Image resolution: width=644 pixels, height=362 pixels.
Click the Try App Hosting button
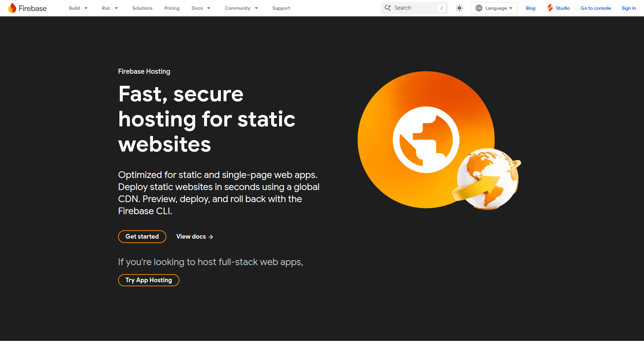(149, 280)
